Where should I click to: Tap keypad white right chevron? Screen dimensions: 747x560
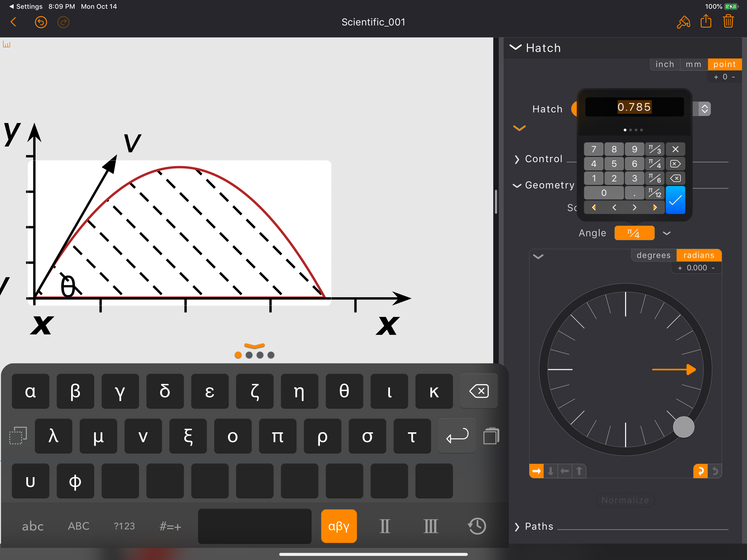click(635, 207)
